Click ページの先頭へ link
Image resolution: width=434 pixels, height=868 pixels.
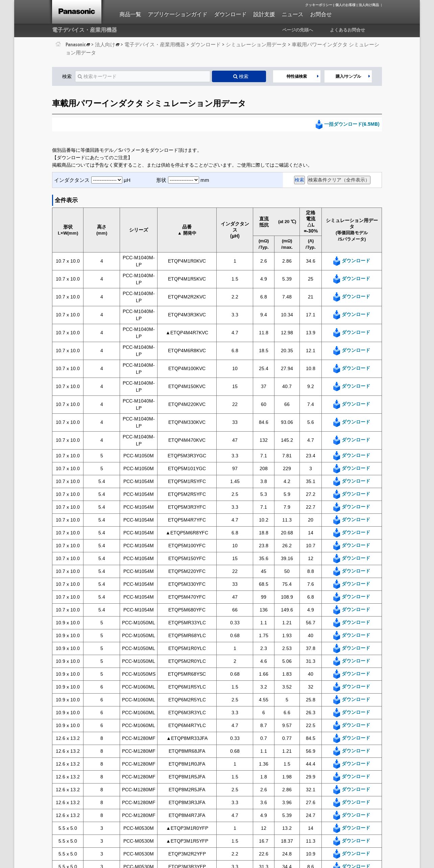297,30
